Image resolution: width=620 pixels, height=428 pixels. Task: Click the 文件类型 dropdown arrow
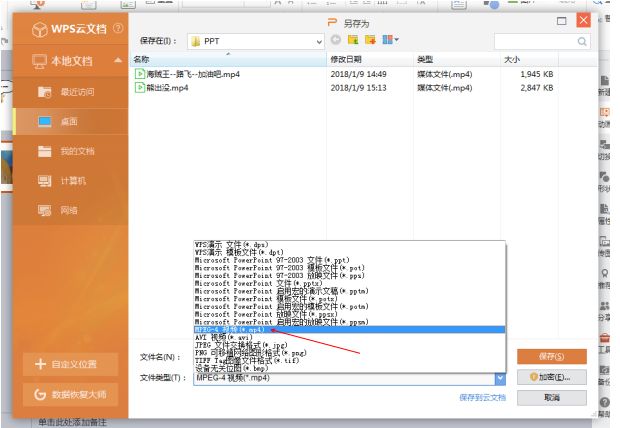tap(500, 379)
